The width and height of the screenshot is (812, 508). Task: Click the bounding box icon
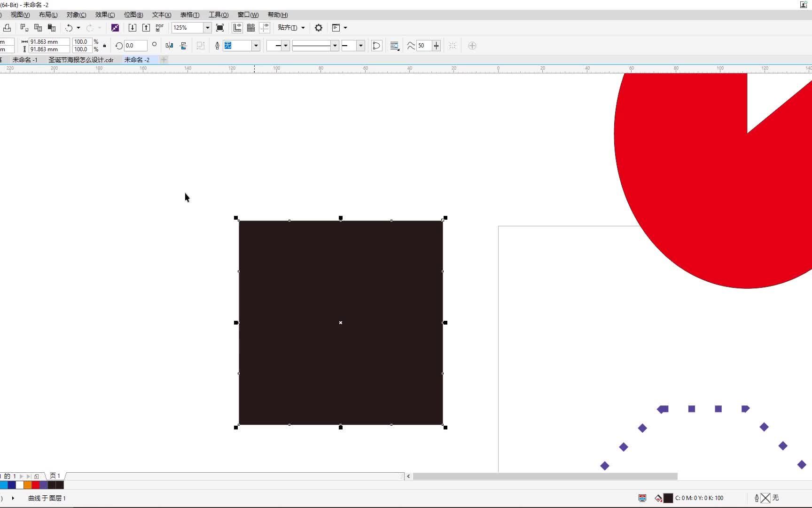pos(453,46)
